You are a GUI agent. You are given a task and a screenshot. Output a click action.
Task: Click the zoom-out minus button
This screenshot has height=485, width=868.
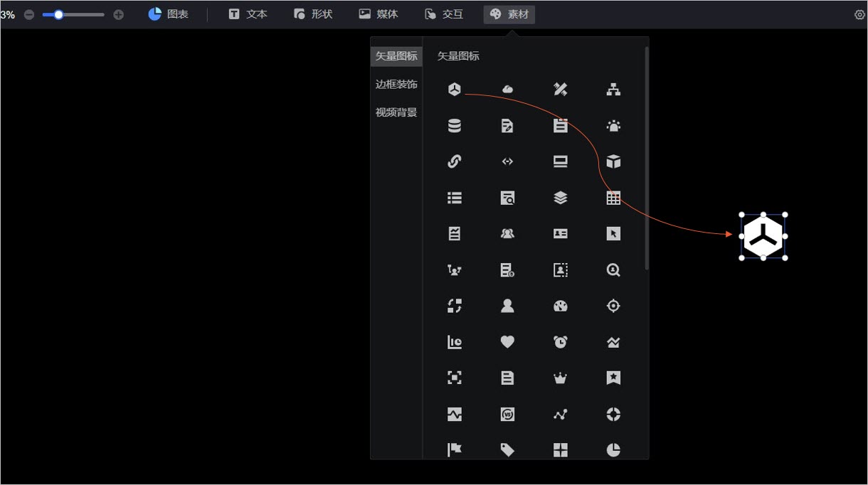pos(29,14)
